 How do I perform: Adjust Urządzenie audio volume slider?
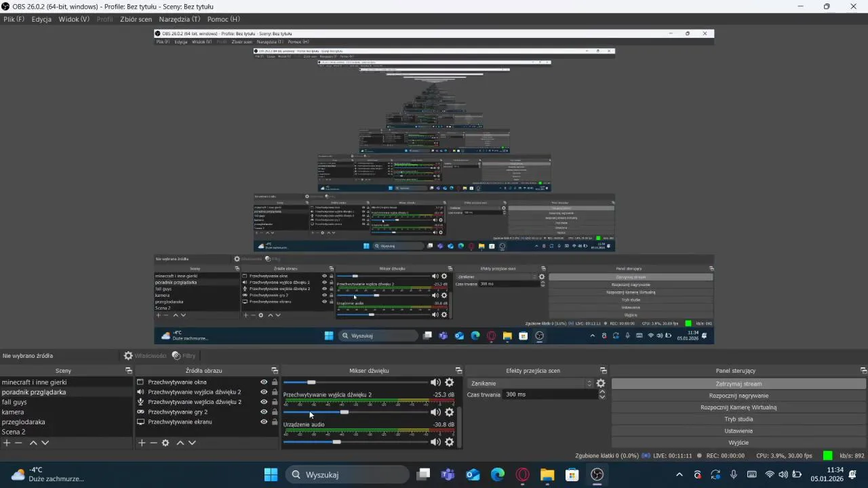[x=356, y=442]
